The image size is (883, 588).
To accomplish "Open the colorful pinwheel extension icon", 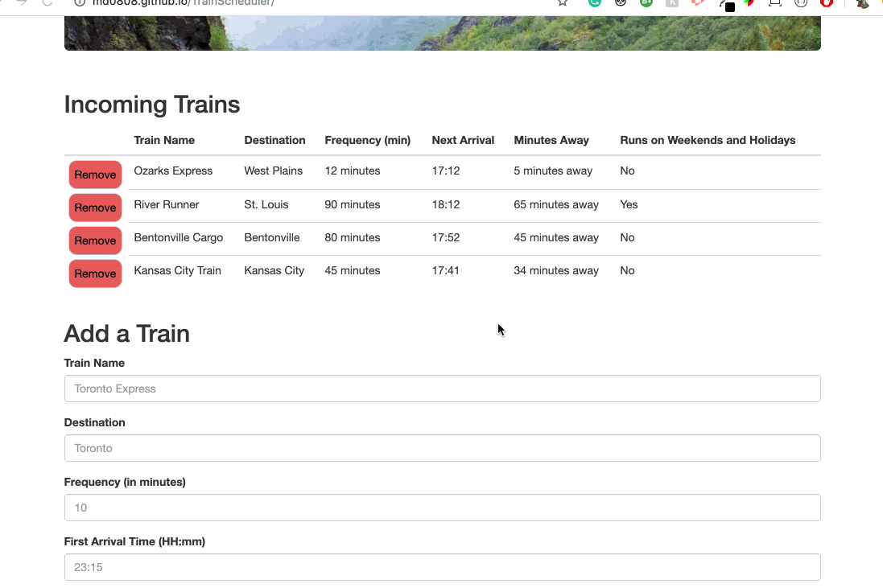I will click(749, 3).
